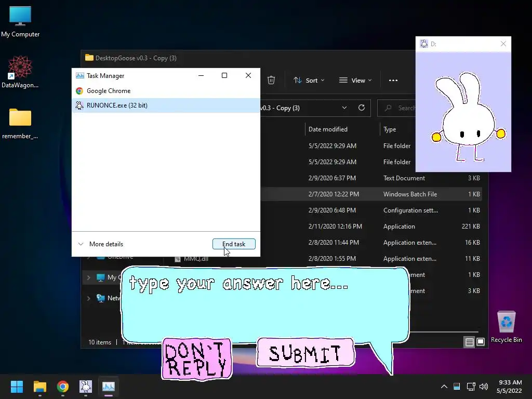Expand the My Computer tree node in Explorer

click(88, 277)
